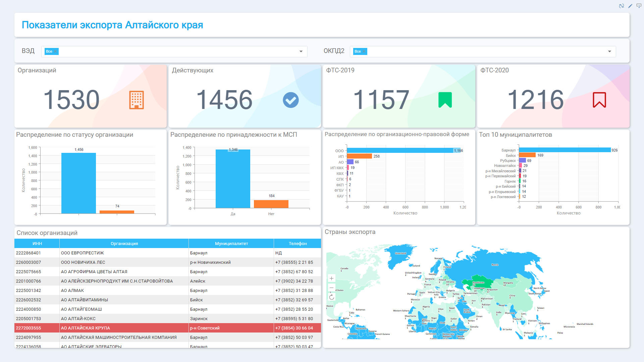Screen dimensions: 644x362
Task: Click the green bookmark icon
Action: pos(445,100)
